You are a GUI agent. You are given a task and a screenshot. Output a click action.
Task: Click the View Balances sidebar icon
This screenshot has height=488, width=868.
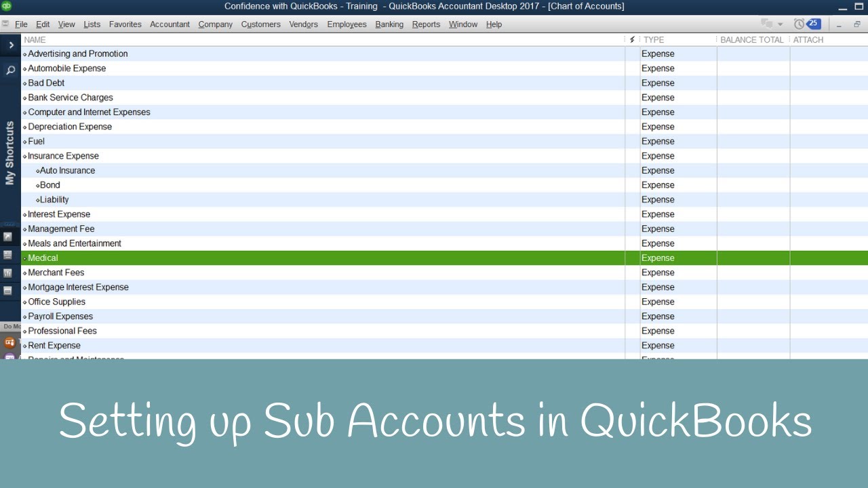click(8, 255)
